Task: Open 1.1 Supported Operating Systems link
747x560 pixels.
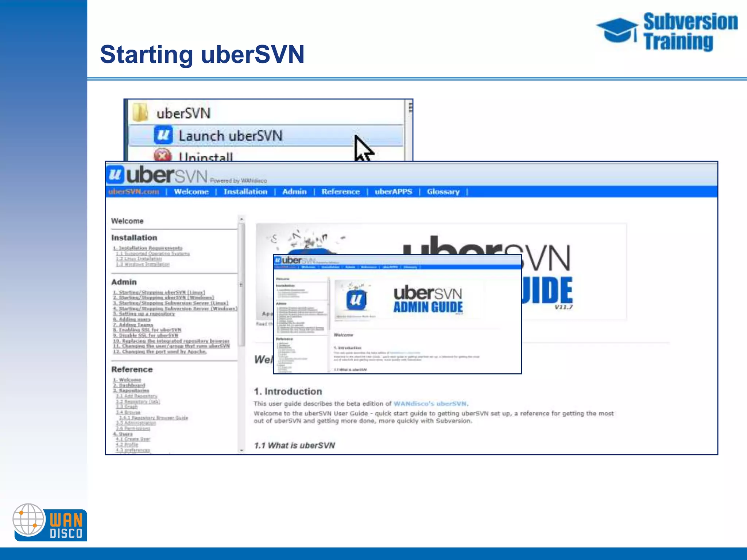Action: pos(153,253)
